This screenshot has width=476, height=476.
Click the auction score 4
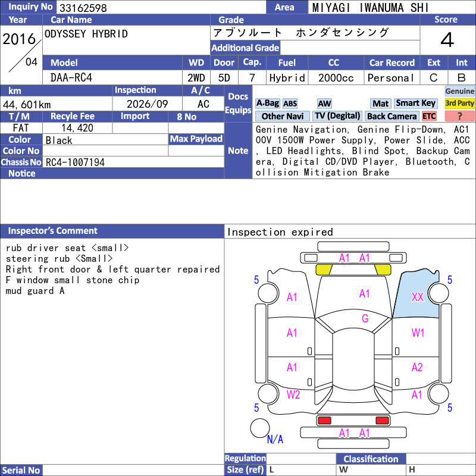pyautogui.click(x=447, y=40)
